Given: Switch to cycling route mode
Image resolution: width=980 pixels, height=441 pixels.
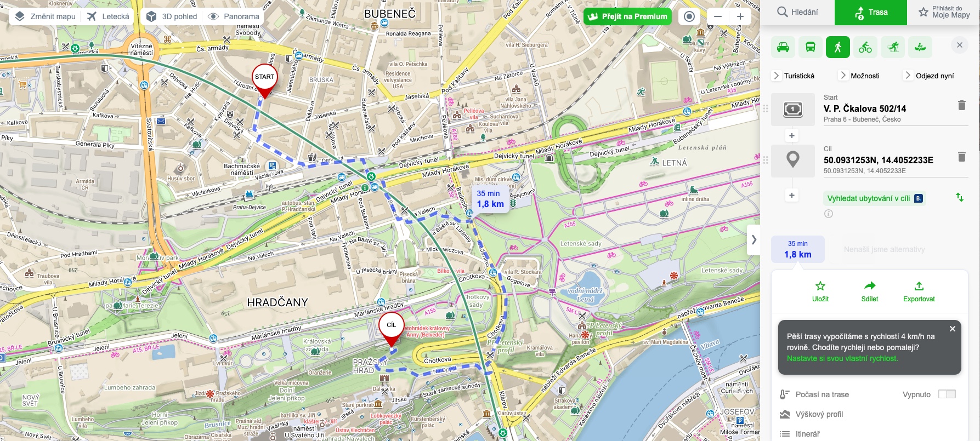Looking at the screenshot, I should (865, 47).
